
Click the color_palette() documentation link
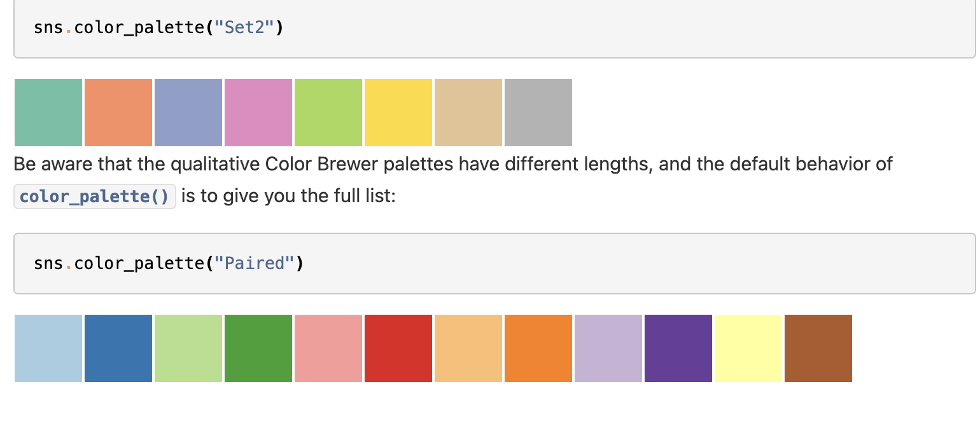95,196
